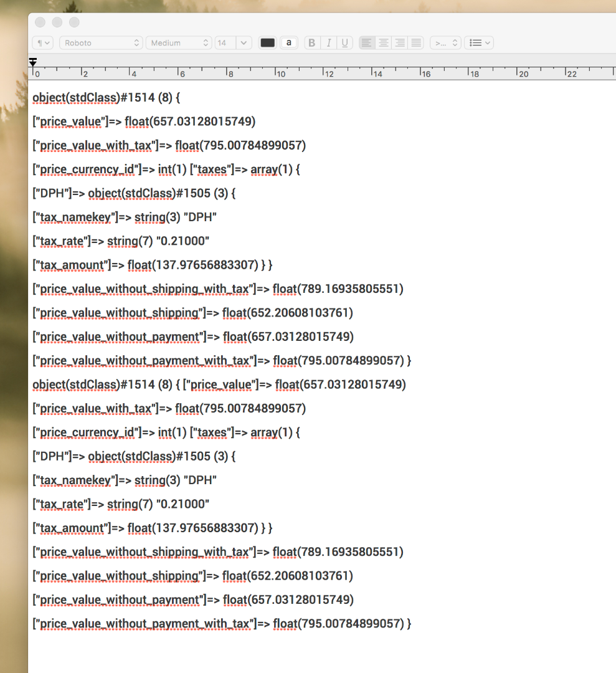The image size is (616, 673).
Task: Click first float(652.20608103761) line
Action: tap(193, 312)
